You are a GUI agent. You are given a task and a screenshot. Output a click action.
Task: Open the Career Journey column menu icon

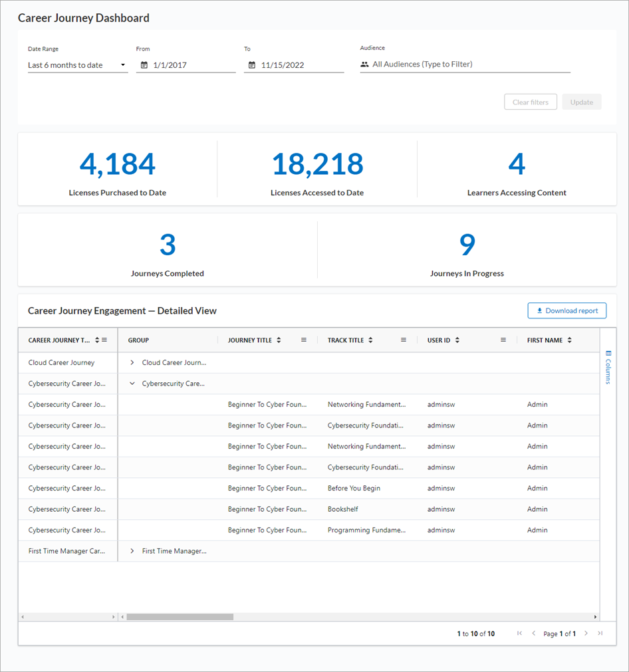(x=104, y=340)
